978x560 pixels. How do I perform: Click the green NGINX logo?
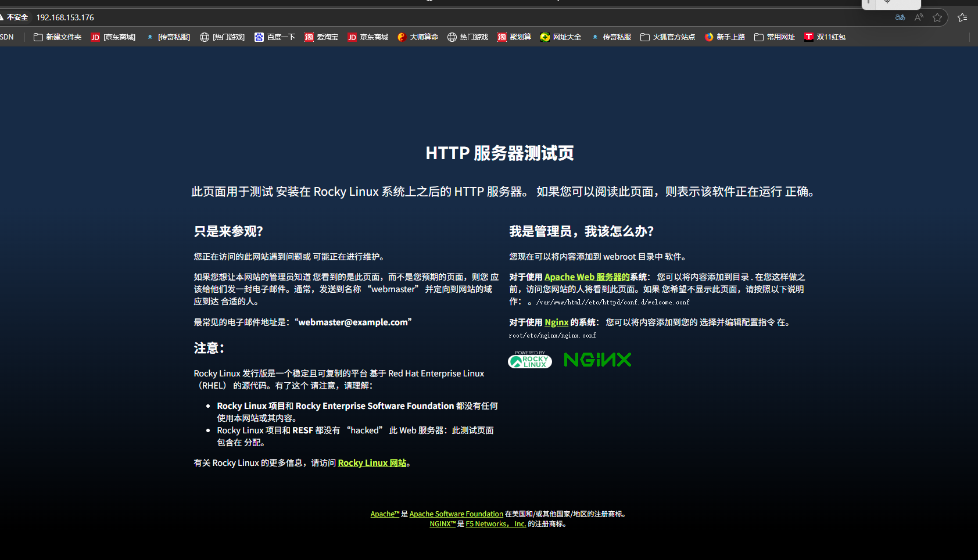[x=597, y=360]
